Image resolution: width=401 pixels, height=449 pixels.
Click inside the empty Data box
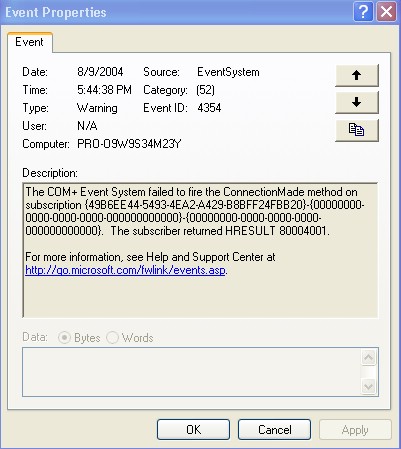192,372
